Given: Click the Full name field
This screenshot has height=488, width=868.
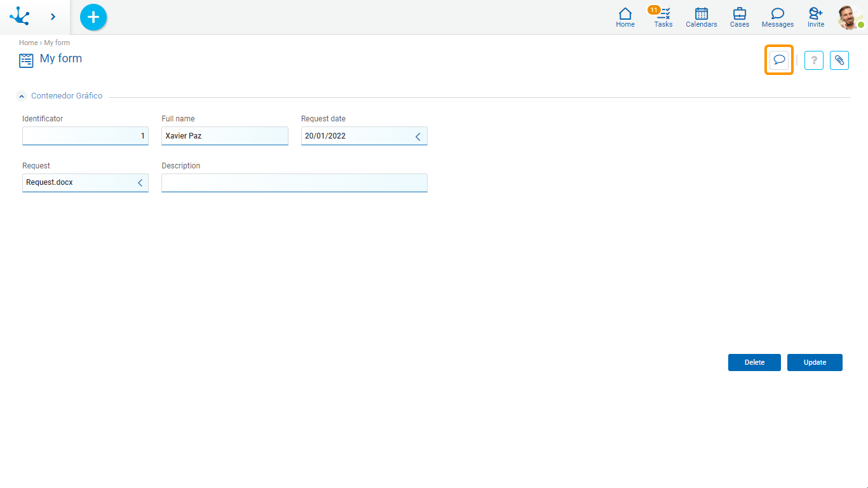Looking at the screenshot, I should [224, 136].
